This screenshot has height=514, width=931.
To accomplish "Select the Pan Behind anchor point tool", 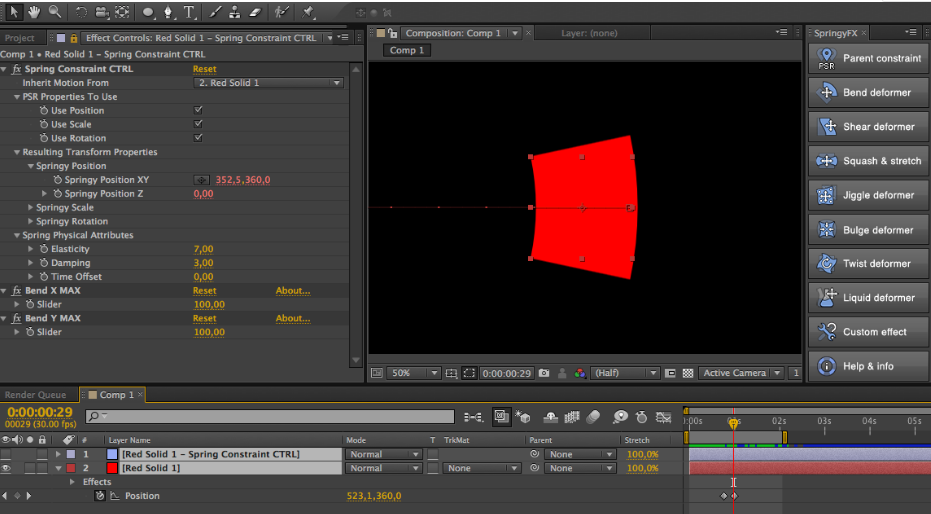I will [122, 12].
